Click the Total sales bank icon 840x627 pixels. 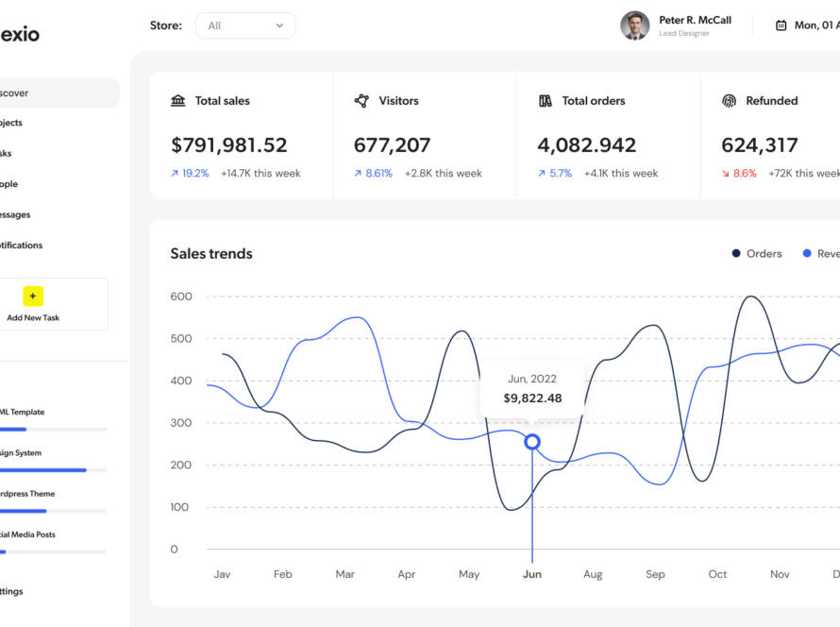(178, 101)
